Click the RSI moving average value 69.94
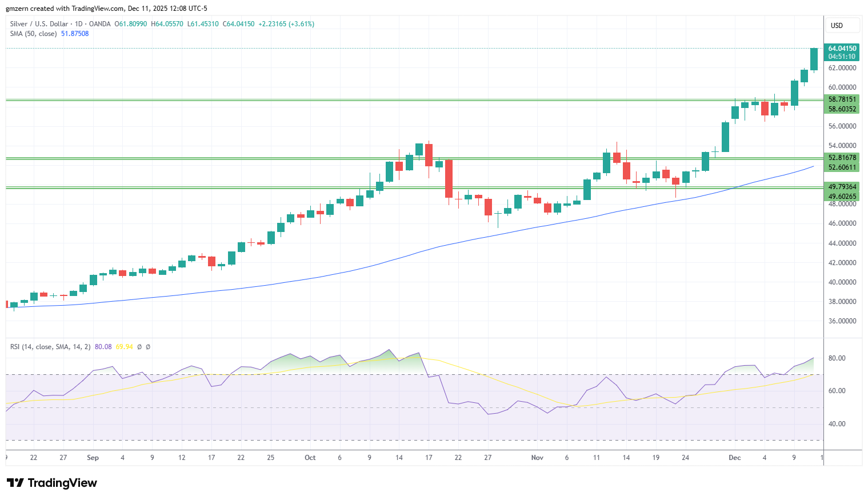868x500 pixels. click(x=124, y=347)
